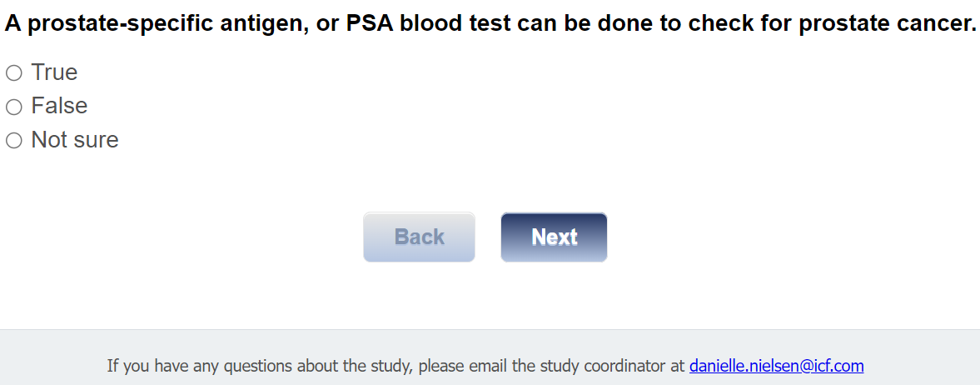Mark the statement as True

pyautogui.click(x=13, y=73)
